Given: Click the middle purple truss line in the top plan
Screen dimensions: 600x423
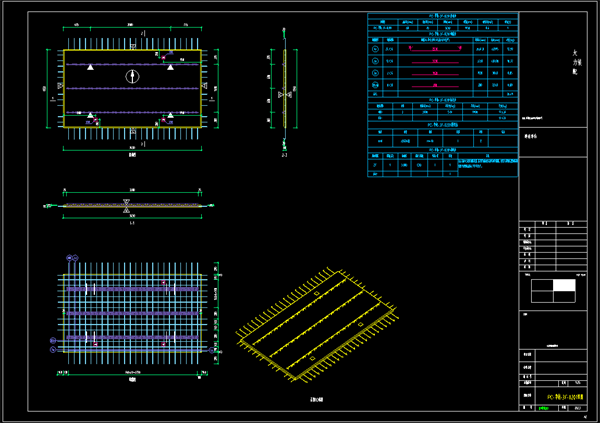Looking at the screenshot, I should tap(132, 88).
